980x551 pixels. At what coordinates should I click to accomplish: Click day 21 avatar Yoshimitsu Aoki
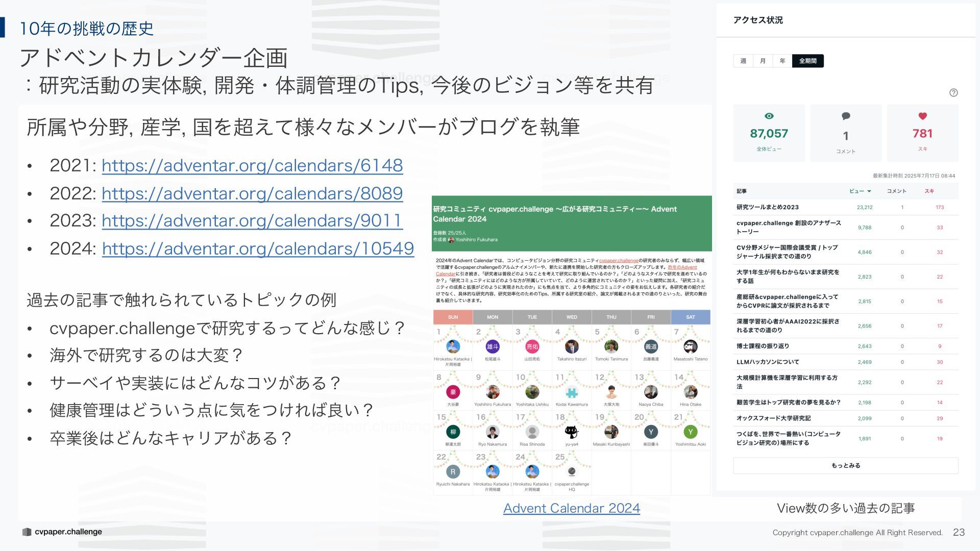tap(690, 432)
